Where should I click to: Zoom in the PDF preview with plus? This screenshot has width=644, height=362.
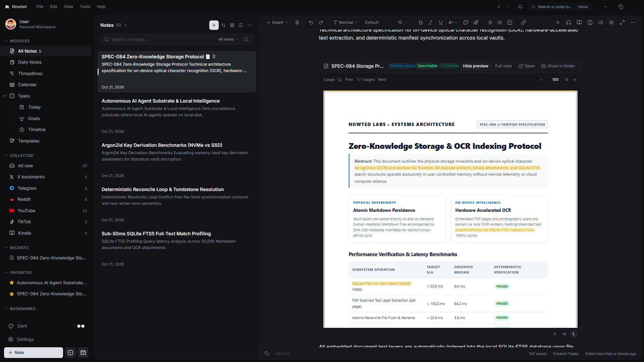[x=575, y=80]
